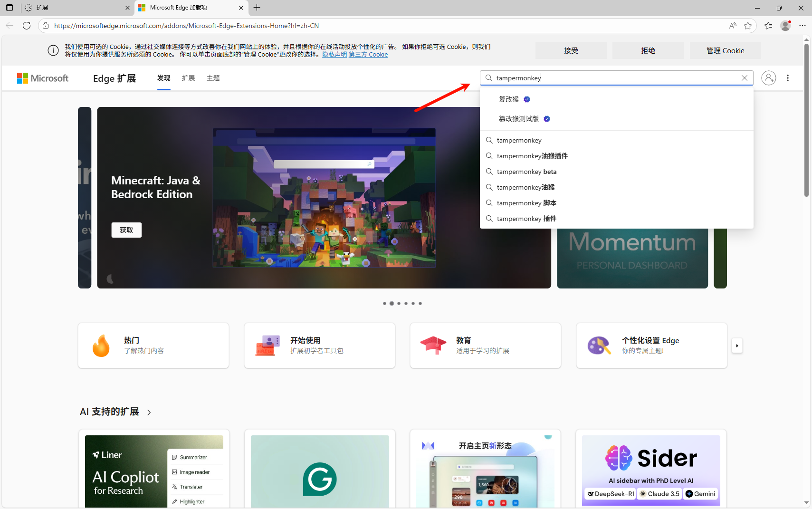
Task: Choose the tampermonkey beta suggestion
Action: click(526, 172)
